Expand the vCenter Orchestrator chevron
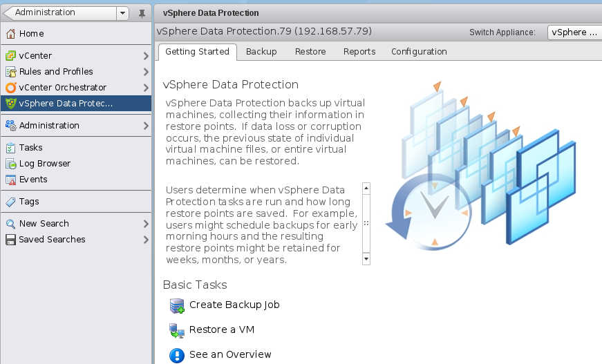The image size is (602, 364). click(x=146, y=88)
